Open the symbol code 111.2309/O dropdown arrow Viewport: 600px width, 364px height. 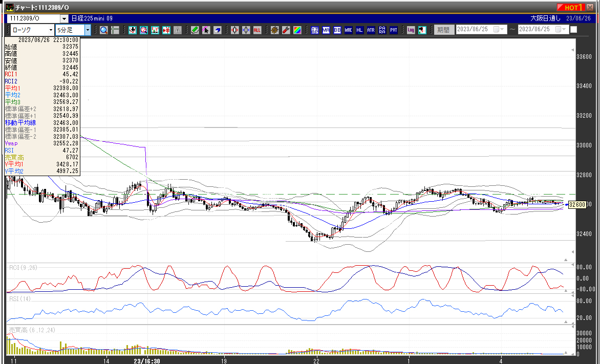[64, 18]
